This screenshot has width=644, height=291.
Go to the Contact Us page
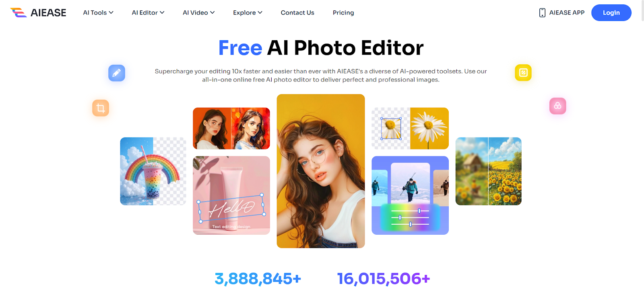click(297, 13)
